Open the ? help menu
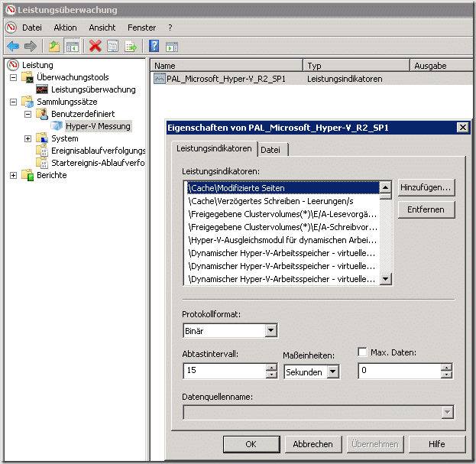Viewport: 476px width, 464px height. (x=170, y=28)
